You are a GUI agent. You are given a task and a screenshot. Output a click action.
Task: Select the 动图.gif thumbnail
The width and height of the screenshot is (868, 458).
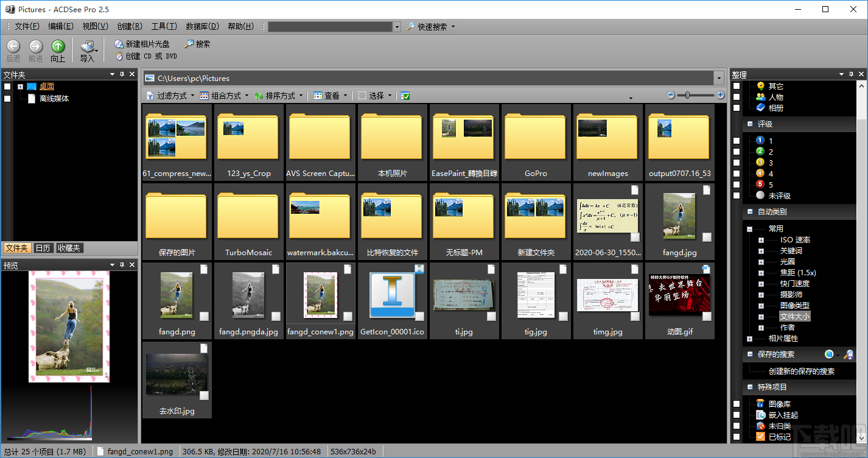point(679,295)
